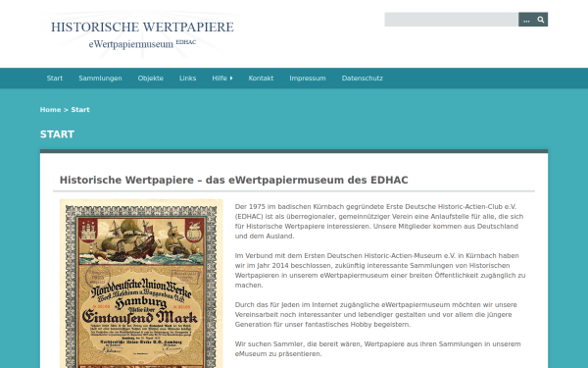The width and height of the screenshot is (588, 368).
Task: Click the Home breadcrumb link
Action: coord(50,110)
